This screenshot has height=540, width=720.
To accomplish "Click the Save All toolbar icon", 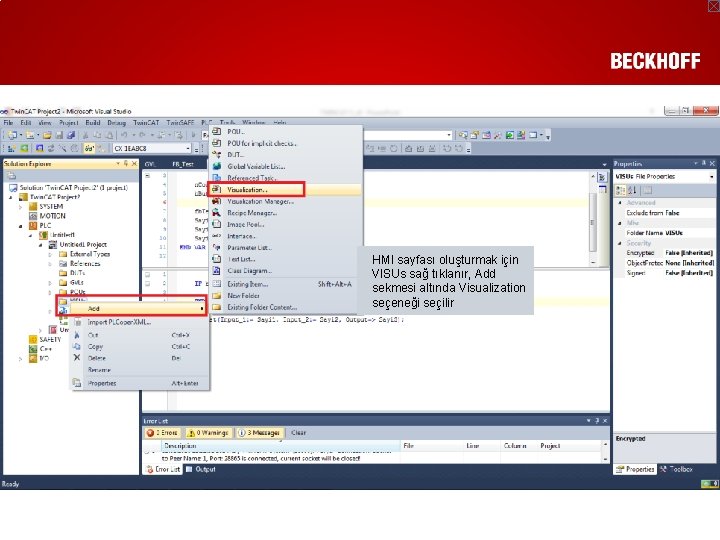I will pyautogui.click(x=71, y=135).
